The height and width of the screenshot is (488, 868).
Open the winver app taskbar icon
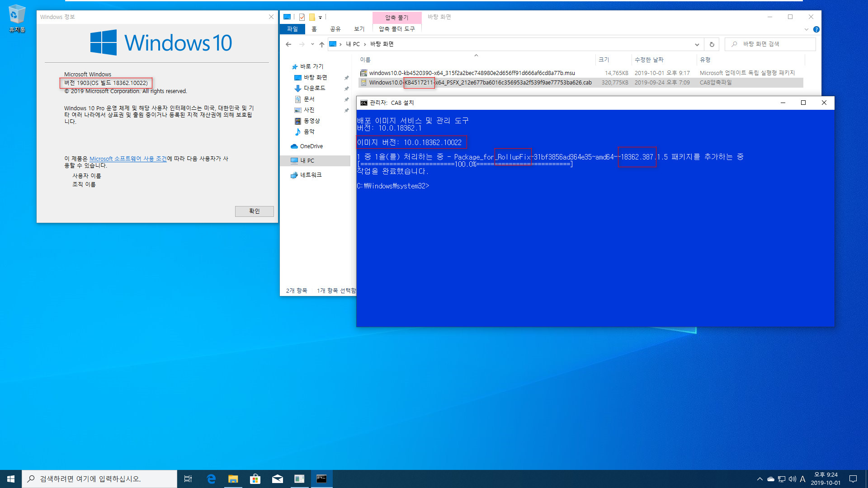tap(299, 479)
